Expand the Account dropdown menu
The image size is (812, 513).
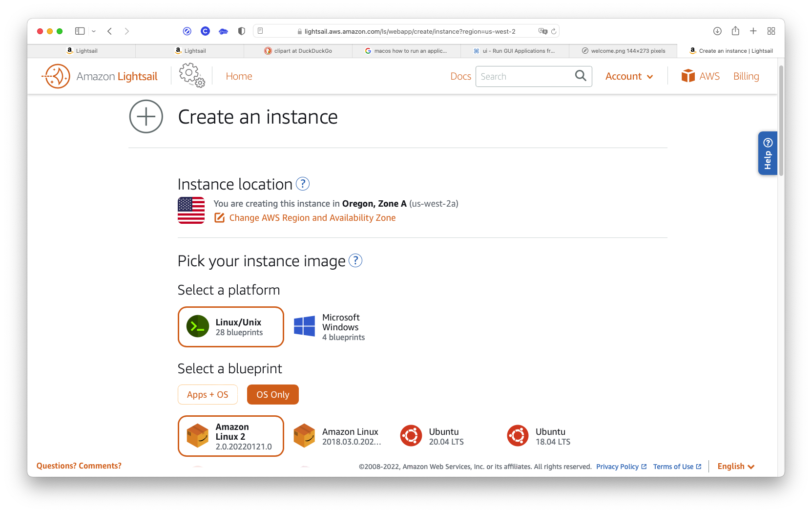pos(629,76)
